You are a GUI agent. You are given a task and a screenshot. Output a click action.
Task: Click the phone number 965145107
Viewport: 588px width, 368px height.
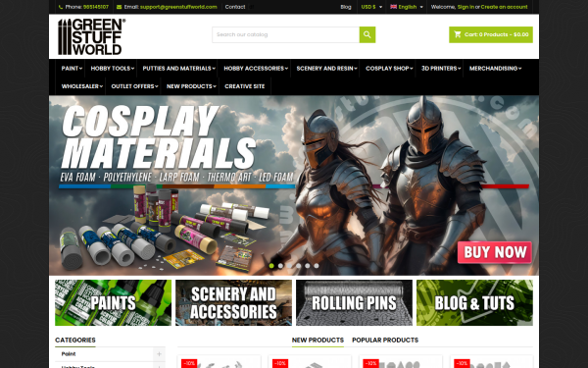pyautogui.click(x=96, y=7)
